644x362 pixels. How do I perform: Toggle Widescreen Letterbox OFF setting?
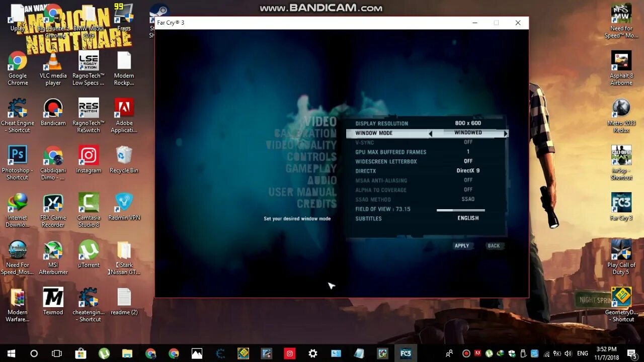click(x=468, y=161)
